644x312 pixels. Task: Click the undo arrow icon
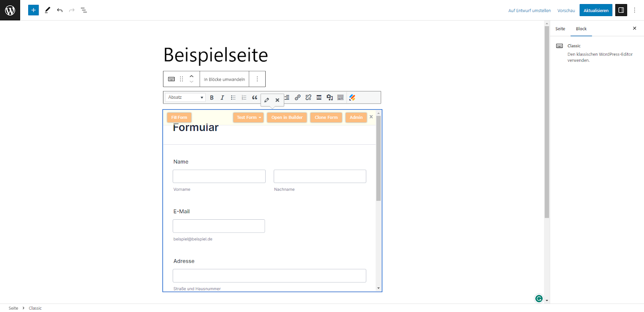point(60,10)
